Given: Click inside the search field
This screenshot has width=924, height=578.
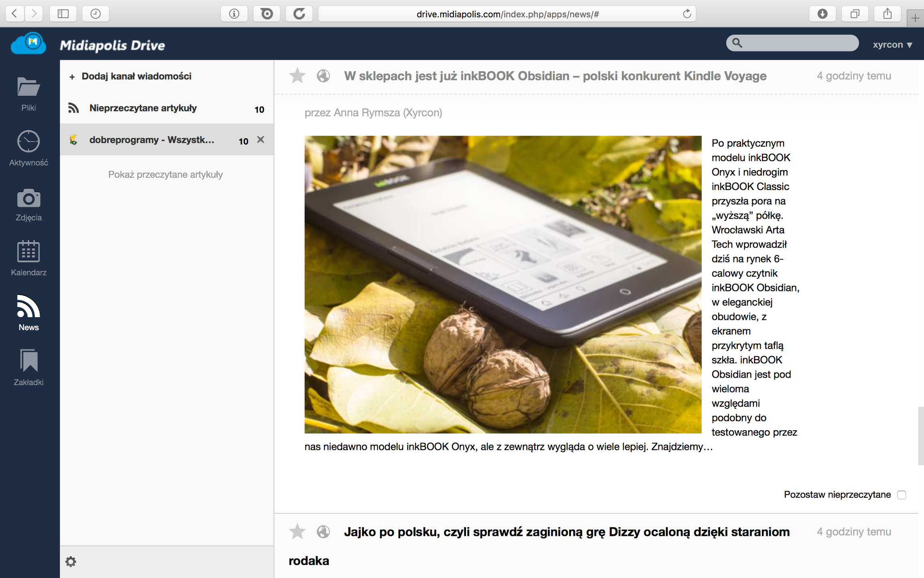Looking at the screenshot, I should [792, 43].
